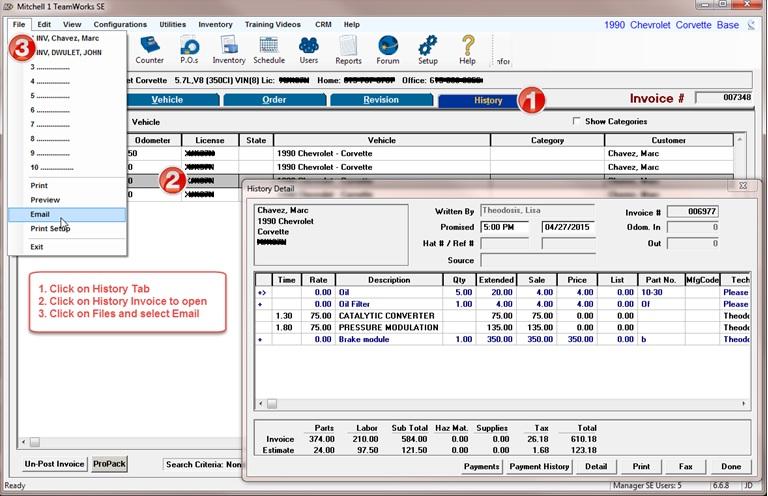Click the Customer column header in history list
768x496 pixels.
pos(669,140)
